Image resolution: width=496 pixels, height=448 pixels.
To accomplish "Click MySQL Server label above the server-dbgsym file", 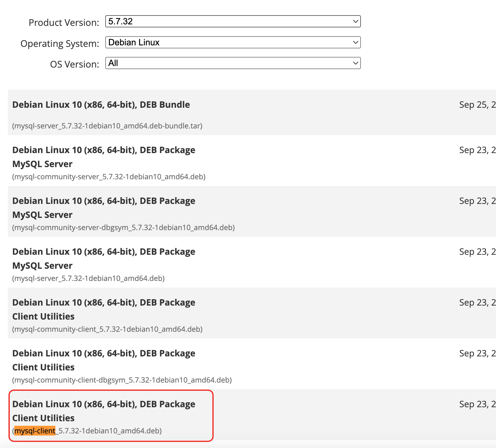I will coord(42,215).
